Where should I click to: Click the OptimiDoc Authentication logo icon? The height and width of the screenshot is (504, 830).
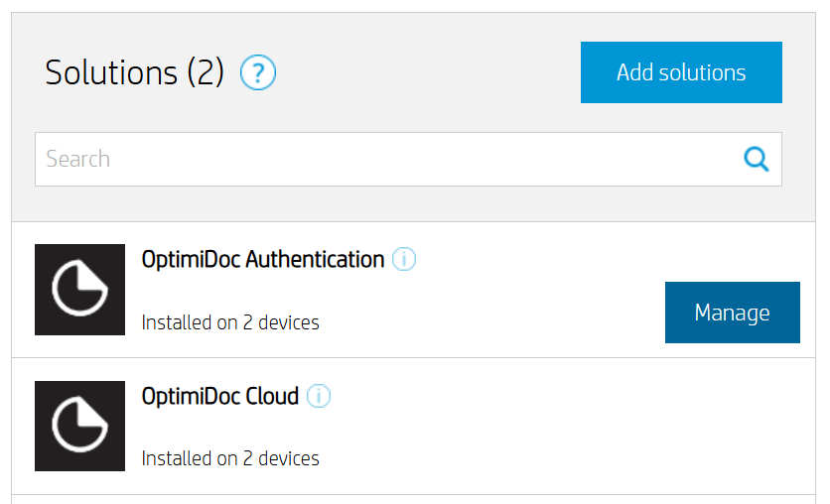click(x=79, y=290)
